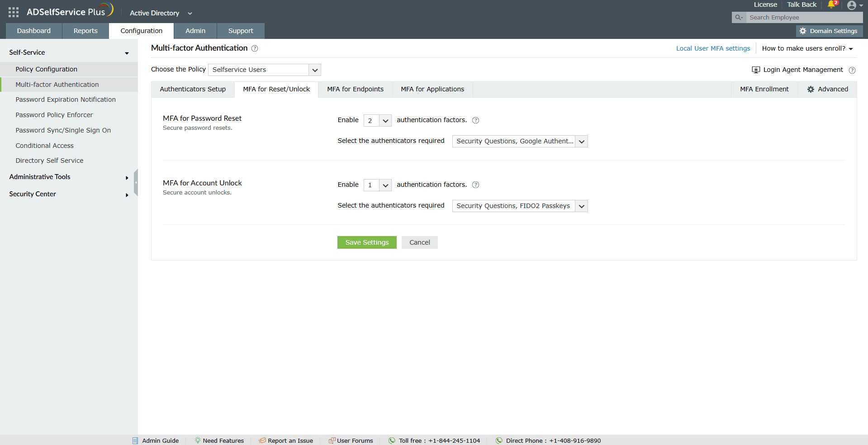Click the Toll free phone icon

(x=392, y=440)
